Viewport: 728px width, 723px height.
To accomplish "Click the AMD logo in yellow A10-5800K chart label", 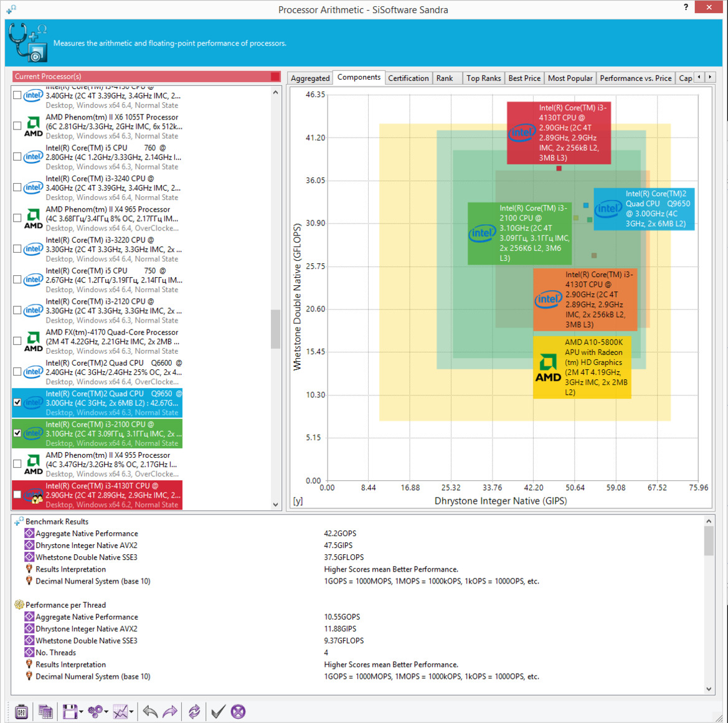I will 548,368.
